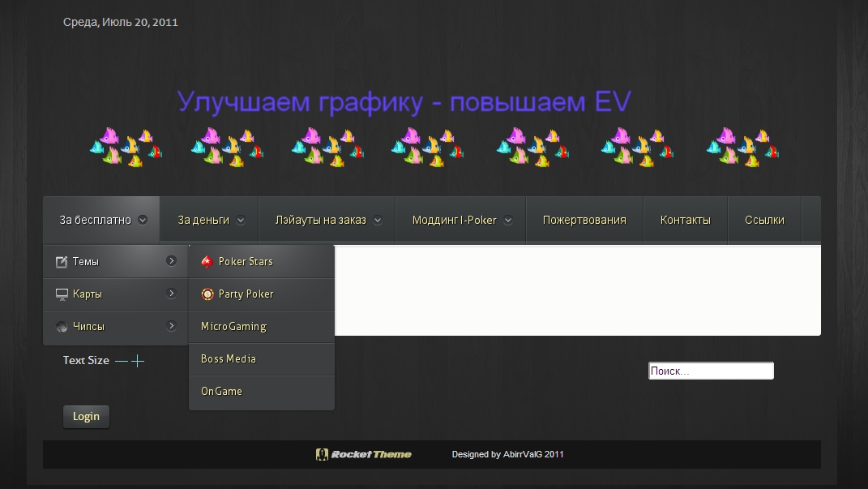The width and height of the screenshot is (868, 489).
Task: Focus the Поиск search field
Action: 711,371
